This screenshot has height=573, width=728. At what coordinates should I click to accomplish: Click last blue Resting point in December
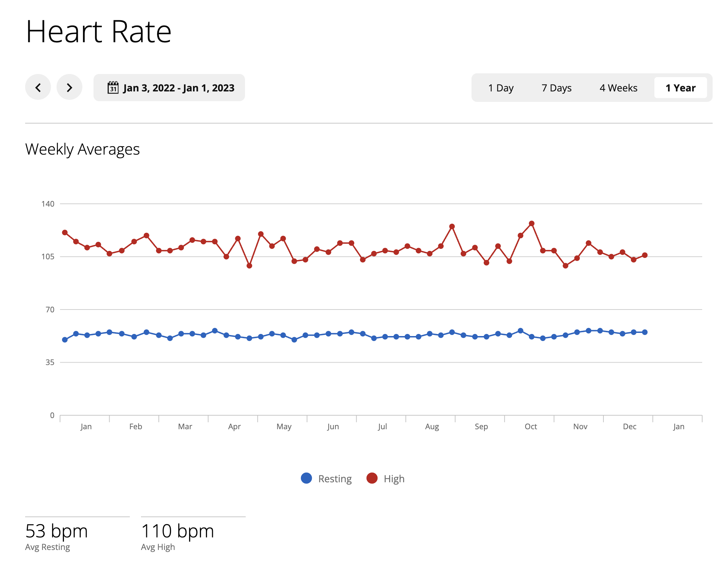pyautogui.click(x=645, y=332)
